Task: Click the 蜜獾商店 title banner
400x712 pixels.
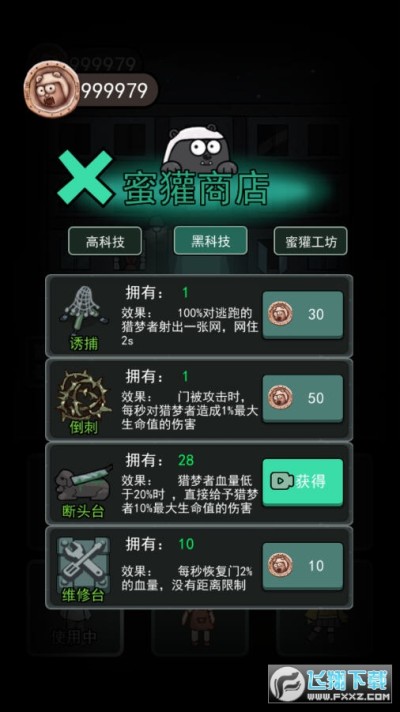Action: pyautogui.click(x=196, y=188)
